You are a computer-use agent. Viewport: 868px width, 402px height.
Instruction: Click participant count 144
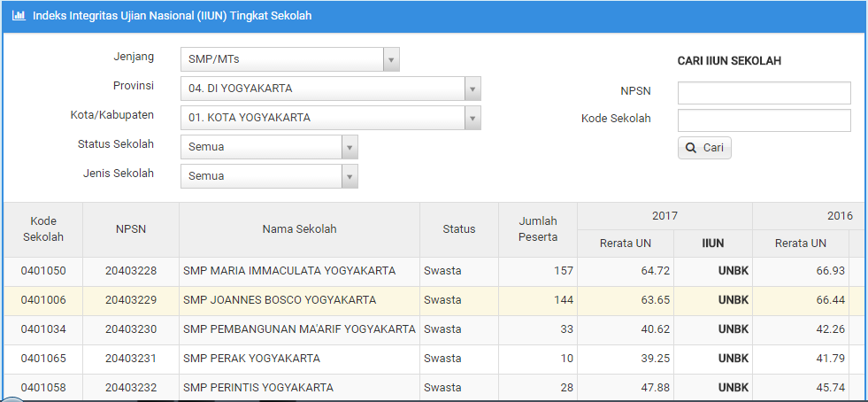[x=565, y=300]
